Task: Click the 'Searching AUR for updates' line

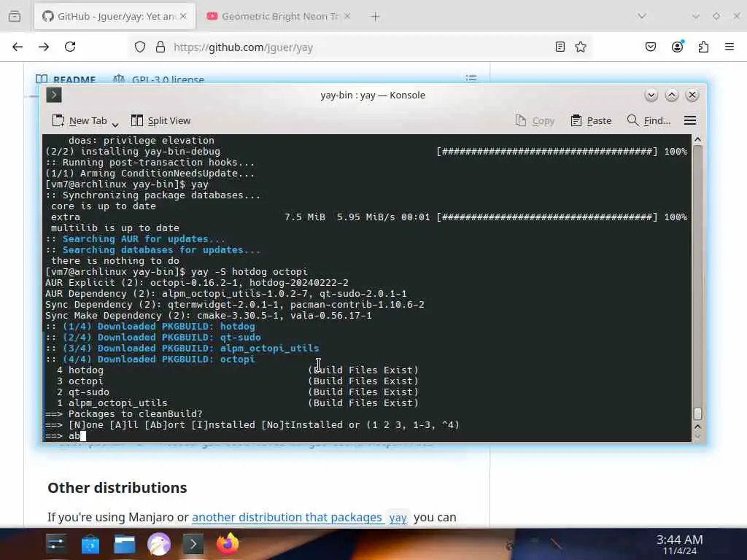Action: pyautogui.click(x=135, y=239)
